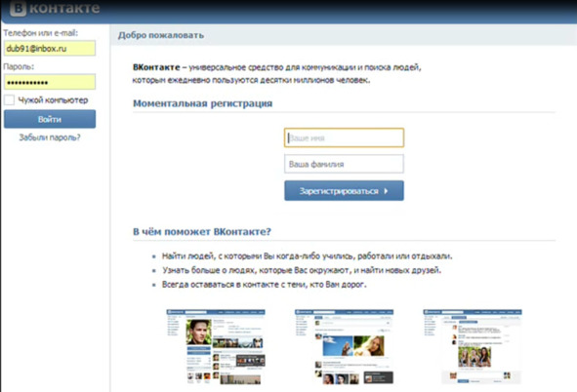Open the middle news feed preview thumbnail
The height and width of the screenshot is (392, 577).
pos(344,347)
